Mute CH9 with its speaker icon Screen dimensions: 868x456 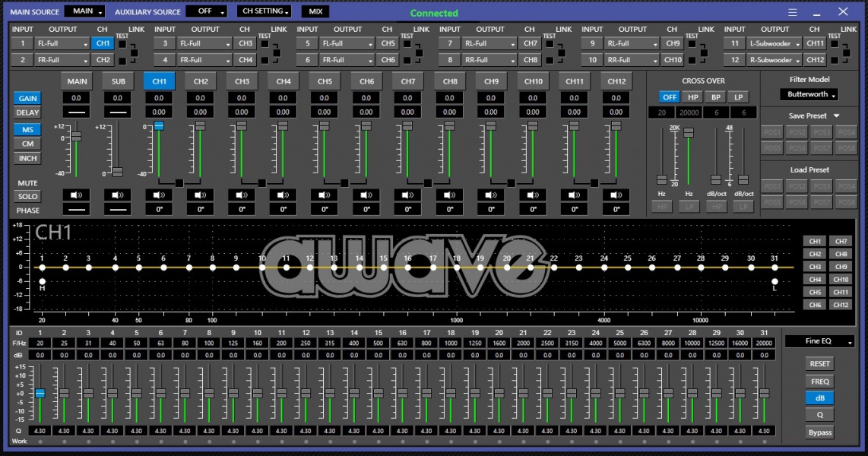point(491,195)
